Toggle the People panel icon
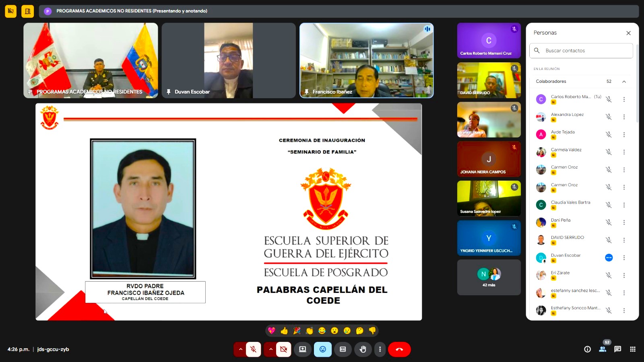 click(603, 349)
